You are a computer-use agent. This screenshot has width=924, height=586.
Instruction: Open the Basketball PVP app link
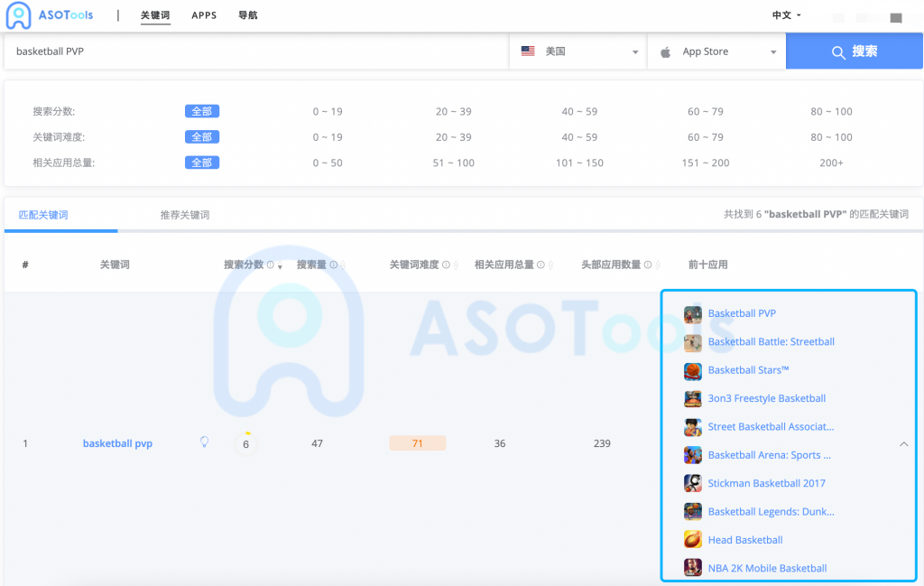tap(742, 313)
